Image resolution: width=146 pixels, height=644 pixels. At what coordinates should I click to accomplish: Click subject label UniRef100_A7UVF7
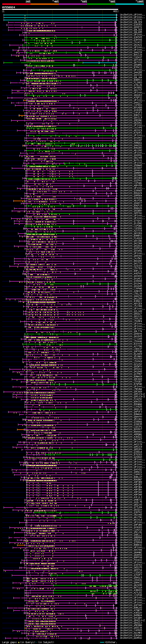point(131,575)
